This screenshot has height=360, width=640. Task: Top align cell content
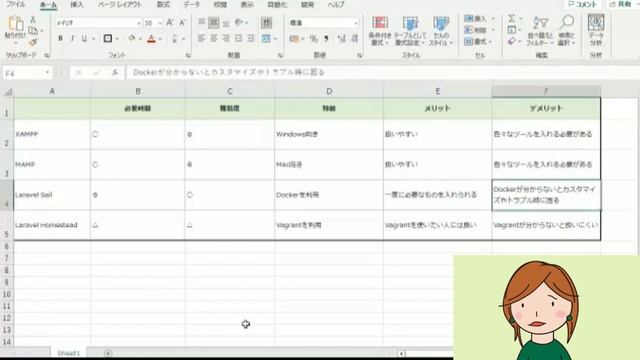(x=201, y=22)
